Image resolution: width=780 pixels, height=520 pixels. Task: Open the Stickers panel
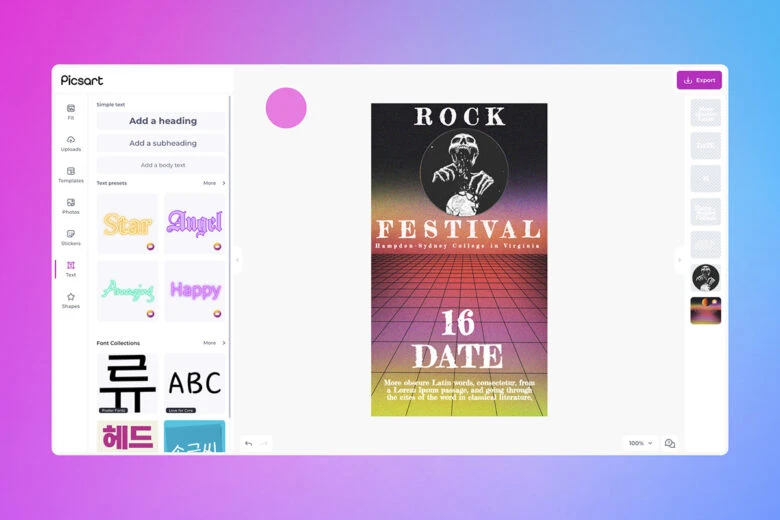pyautogui.click(x=71, y=237)
